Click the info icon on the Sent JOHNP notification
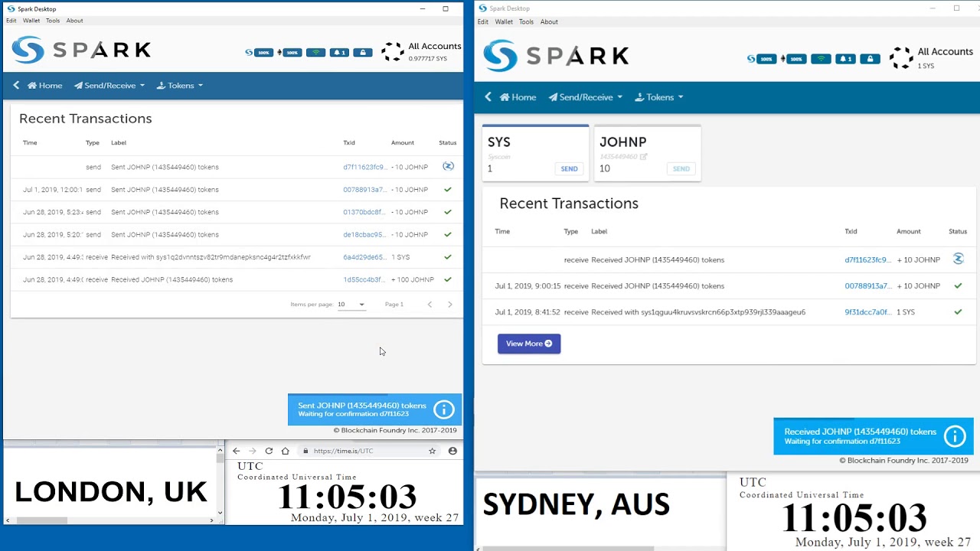 (443, 410)
